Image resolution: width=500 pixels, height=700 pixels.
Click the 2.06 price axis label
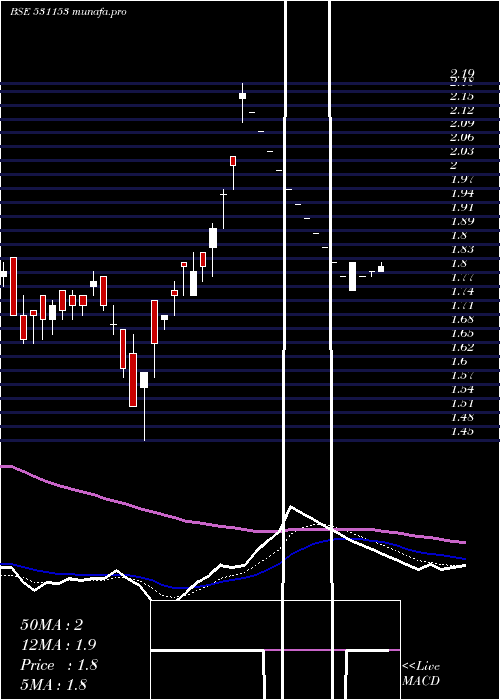click(x=462, y=138)
